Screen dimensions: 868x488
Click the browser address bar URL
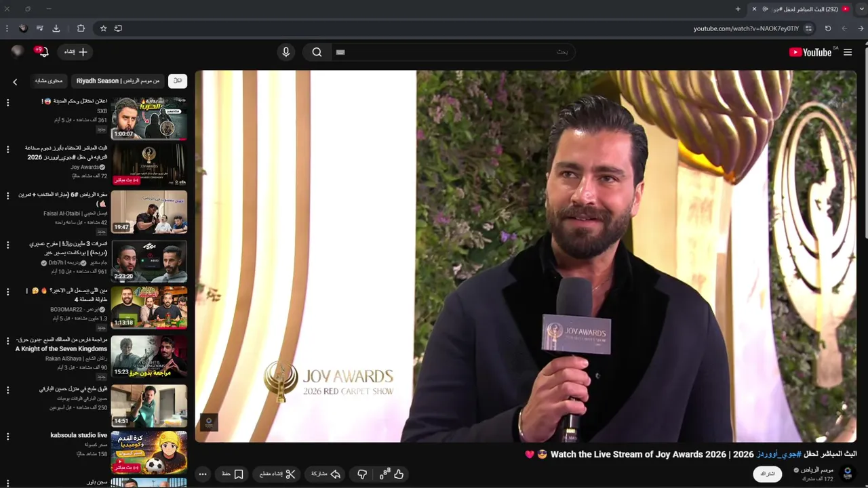click(746, 28)
